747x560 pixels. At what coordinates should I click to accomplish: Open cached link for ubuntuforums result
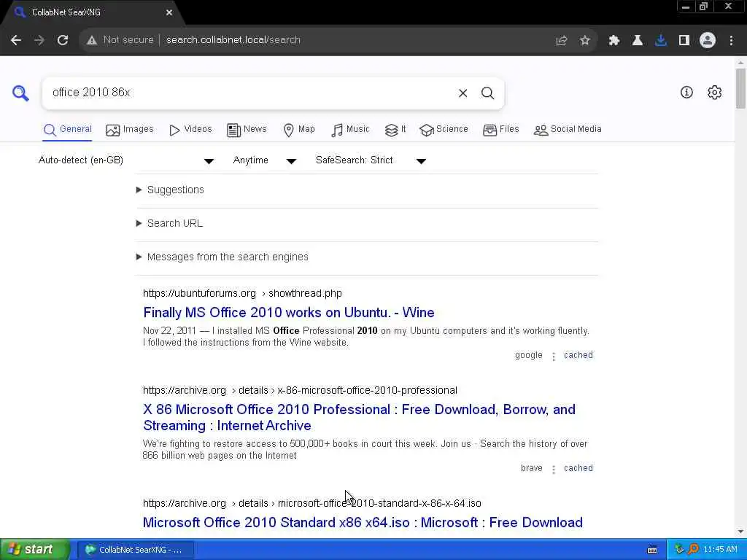578,355
